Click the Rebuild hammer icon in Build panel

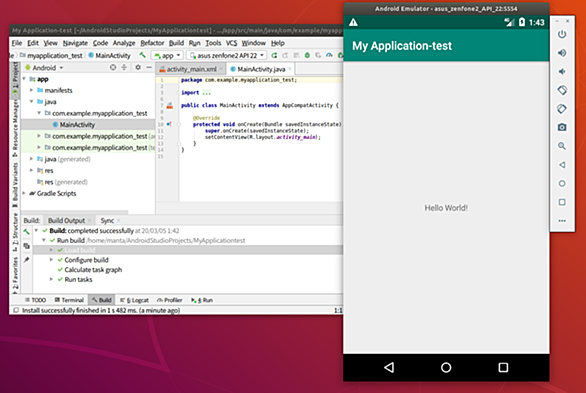point(27,232)
